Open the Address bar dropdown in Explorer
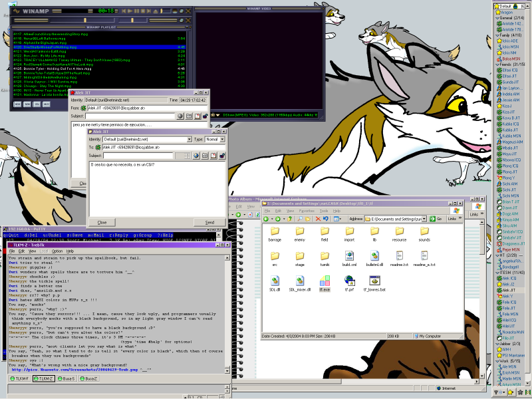Screen dimensions: 532x399 [x=424, y=219]
